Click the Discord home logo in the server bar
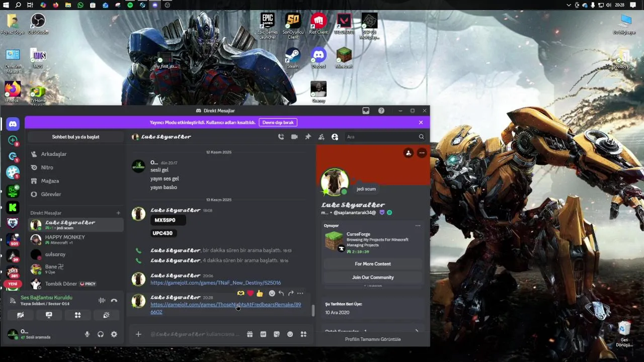The image size is (644, 362). tap(13, 124)
